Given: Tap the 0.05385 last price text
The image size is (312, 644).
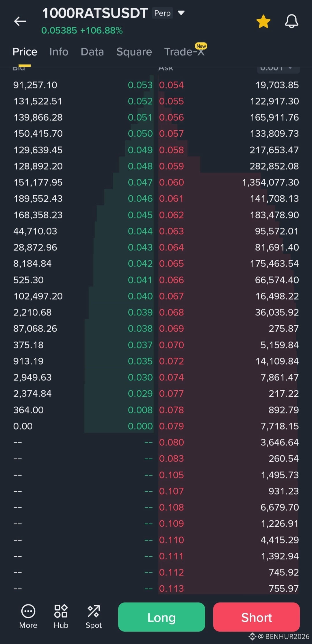Looking at the screenshot, I should [x=59, y=30].
